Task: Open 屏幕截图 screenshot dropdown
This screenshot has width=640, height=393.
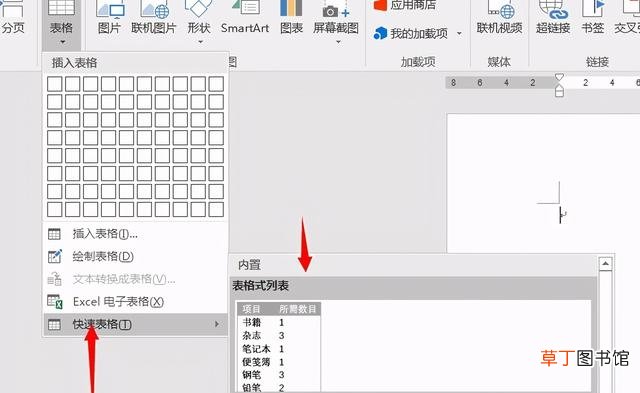Action: coord(336,22)
